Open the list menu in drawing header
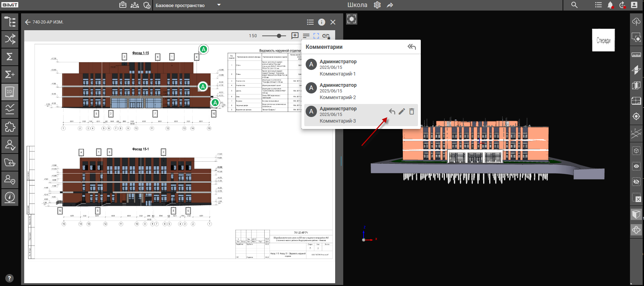 coord(310,22)
